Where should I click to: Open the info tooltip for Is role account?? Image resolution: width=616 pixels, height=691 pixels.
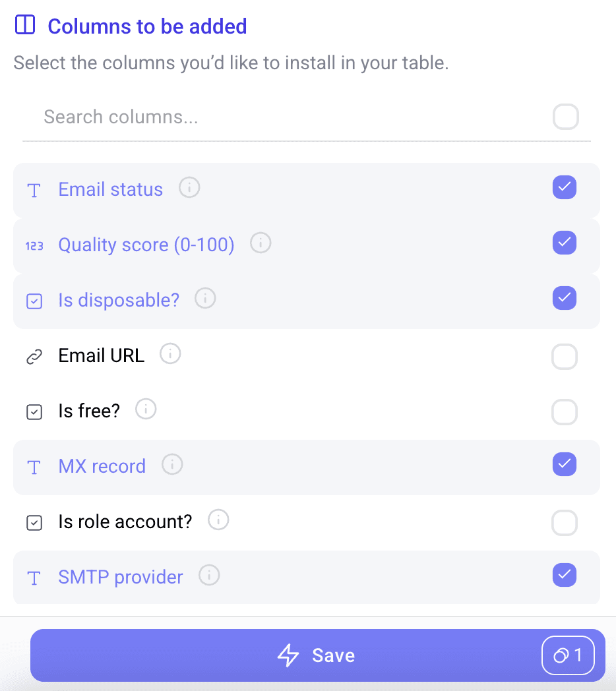point(218,520)
